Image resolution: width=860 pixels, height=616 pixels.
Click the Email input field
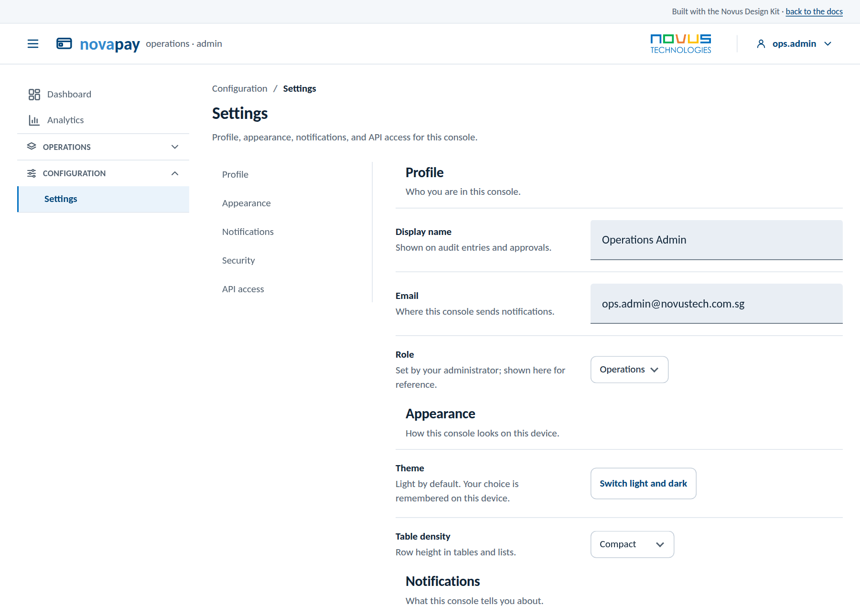pyautogui.click(x=716, y=304)
